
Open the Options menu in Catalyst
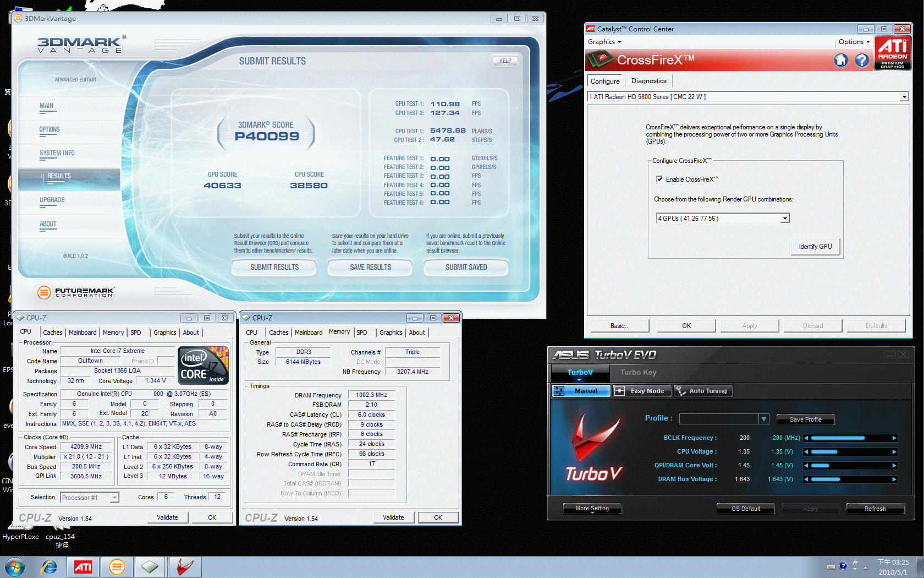[854, 42]
